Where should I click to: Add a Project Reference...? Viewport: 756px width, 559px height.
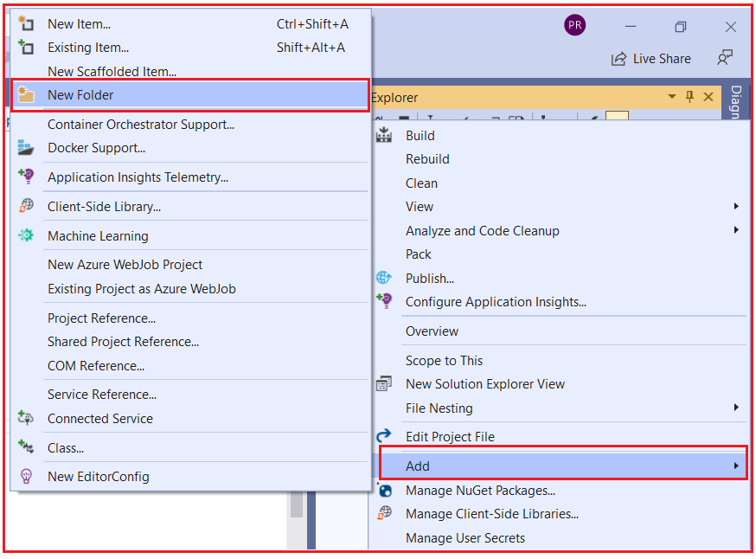[191, 318]
